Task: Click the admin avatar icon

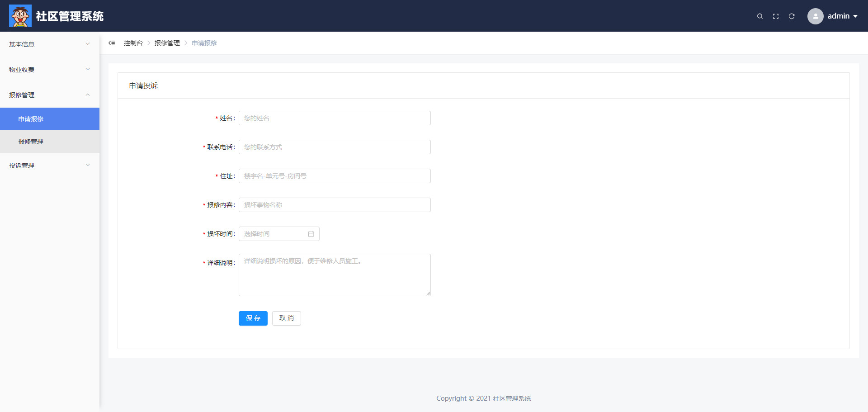Action: pos(816,16)
